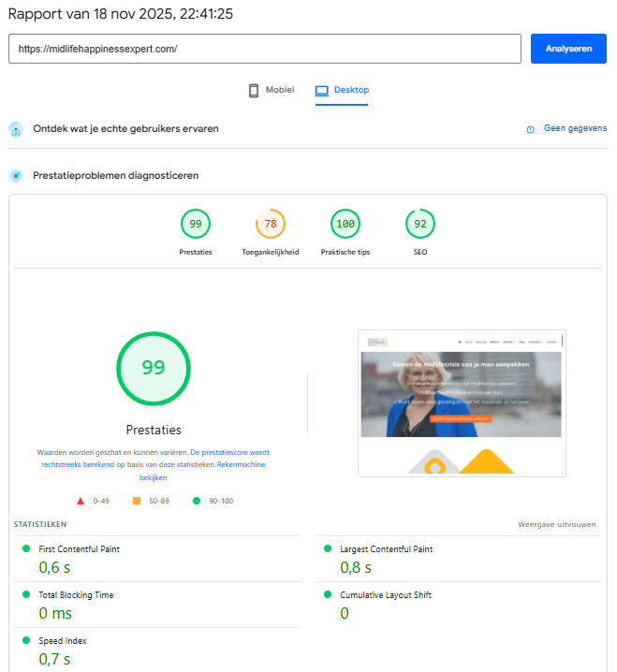Switch to the Desktop tab

pos(342,91)
